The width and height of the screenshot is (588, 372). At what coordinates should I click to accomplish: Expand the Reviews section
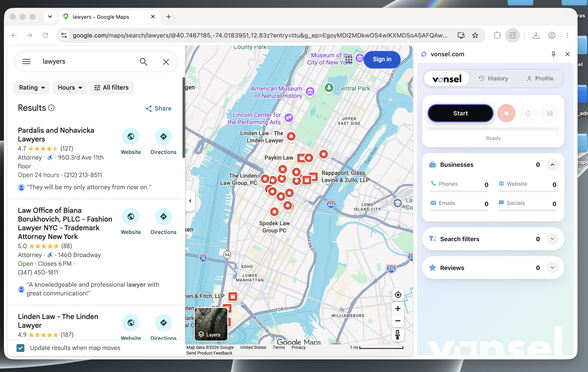(552, 268)
